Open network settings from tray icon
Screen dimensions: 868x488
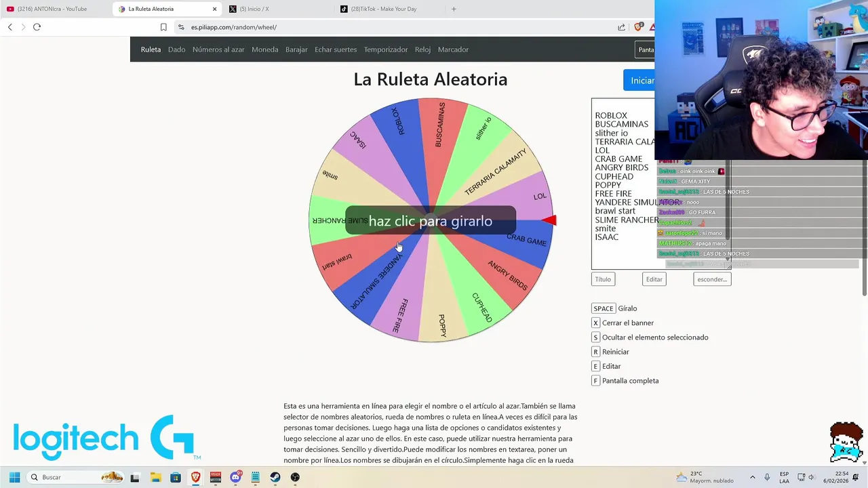click(x=801, y=477)
